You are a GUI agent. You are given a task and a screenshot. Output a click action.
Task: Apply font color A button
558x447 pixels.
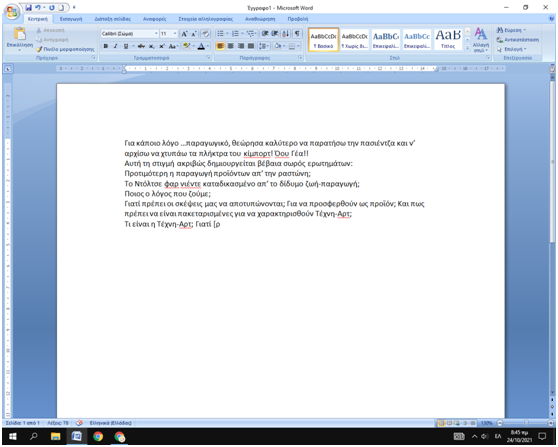click(x=201, y=46)
